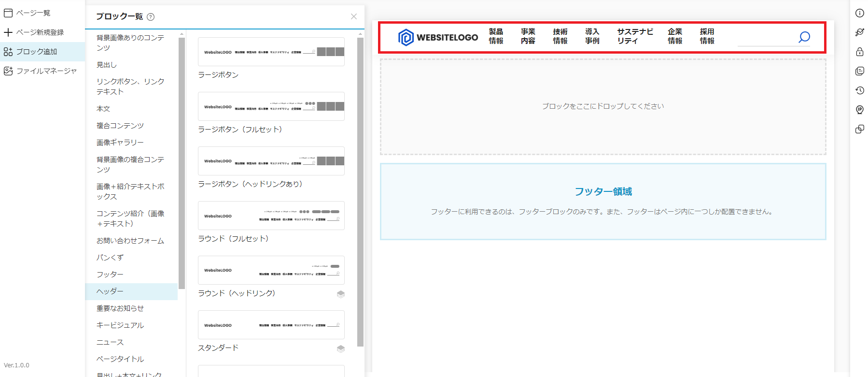Screen dimensions: 868x377
Task: Click the block thumbnails scrollbar
Action: [360, 192]
